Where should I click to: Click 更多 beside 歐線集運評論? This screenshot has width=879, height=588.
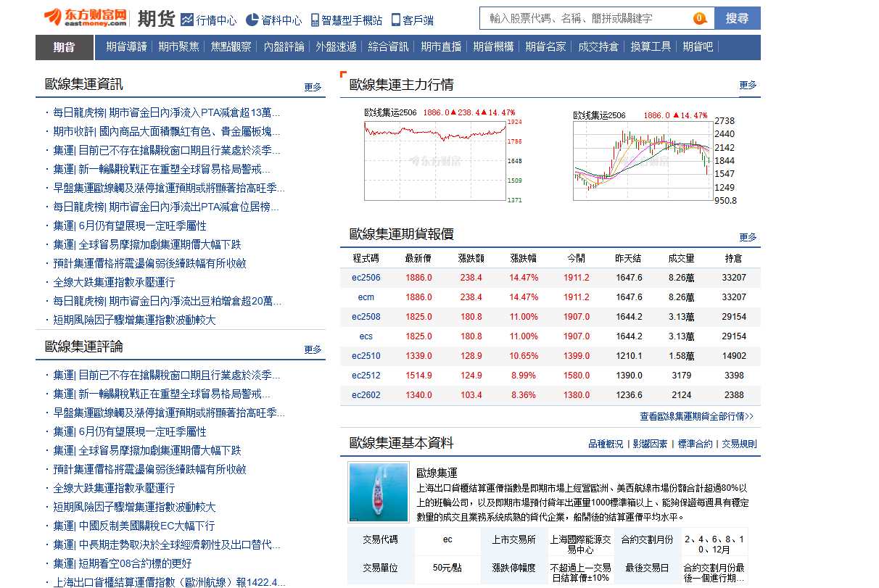(x=313, y=349)
